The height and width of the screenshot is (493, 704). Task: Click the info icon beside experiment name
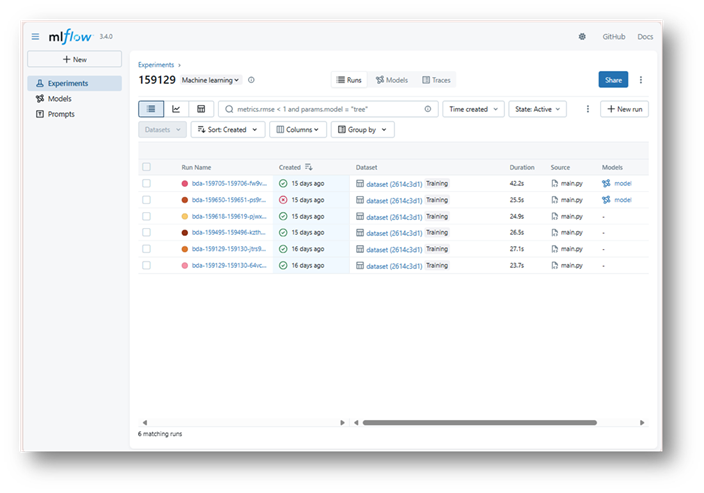tap(251, 80)
